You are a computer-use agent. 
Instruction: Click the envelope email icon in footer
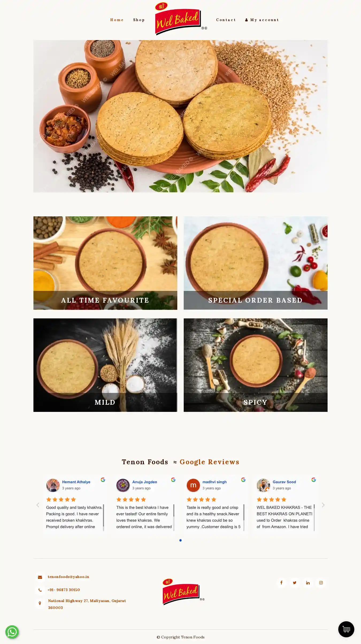40,577
